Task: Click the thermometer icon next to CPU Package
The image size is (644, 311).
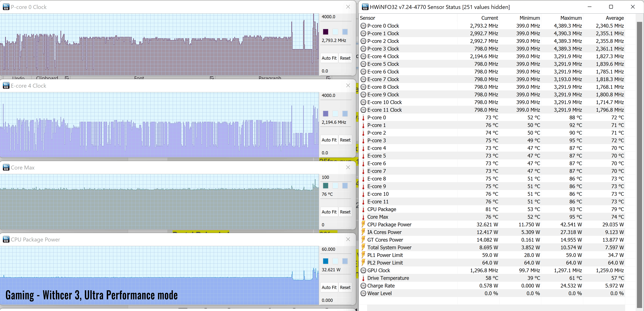Action: point(363,209)
